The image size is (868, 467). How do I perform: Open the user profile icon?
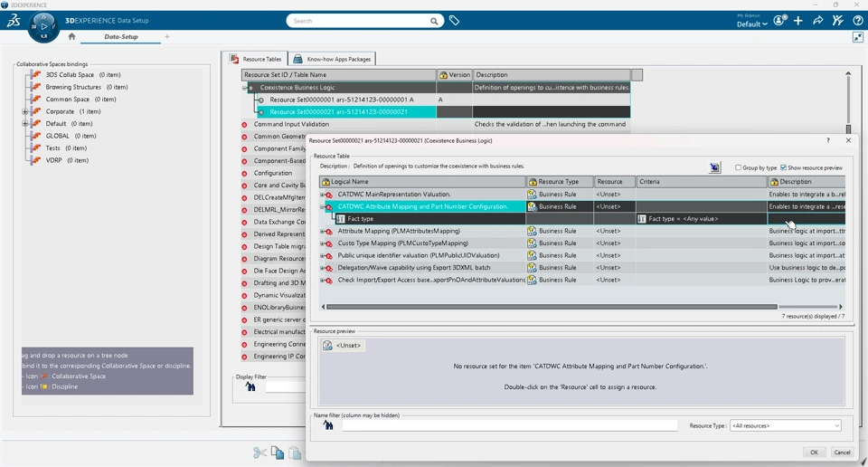coord(780,21)
